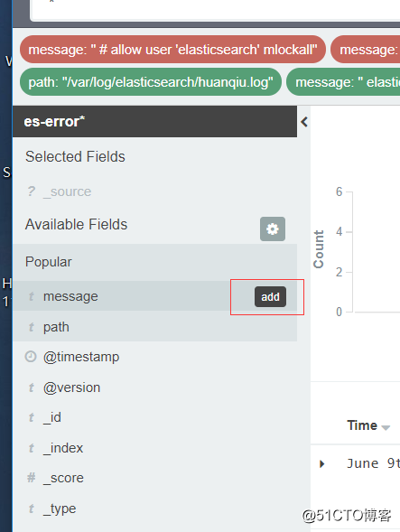Sort by the Time column header
This screenshot has width=400, height=532.
tap(368, 425)
